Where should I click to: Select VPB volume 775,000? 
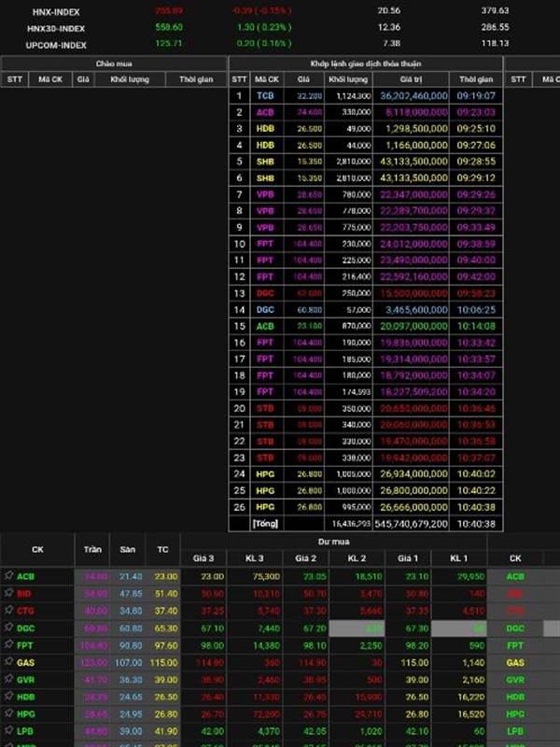[x=357, y=228]
